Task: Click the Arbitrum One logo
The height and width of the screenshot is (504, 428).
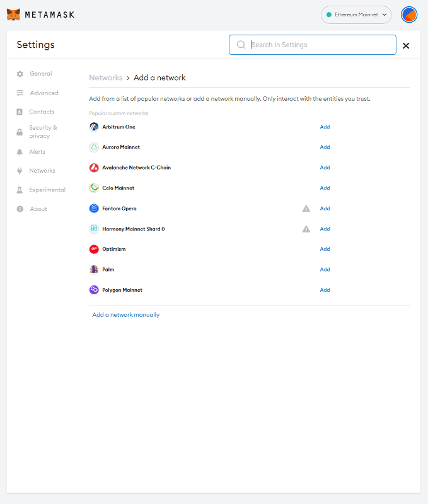Action: (94, 127)
